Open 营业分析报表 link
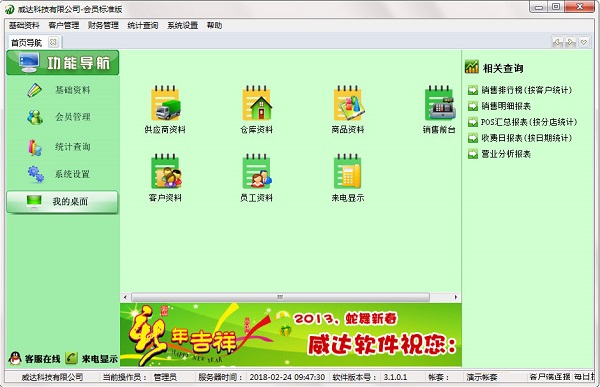 pos(506,154)
